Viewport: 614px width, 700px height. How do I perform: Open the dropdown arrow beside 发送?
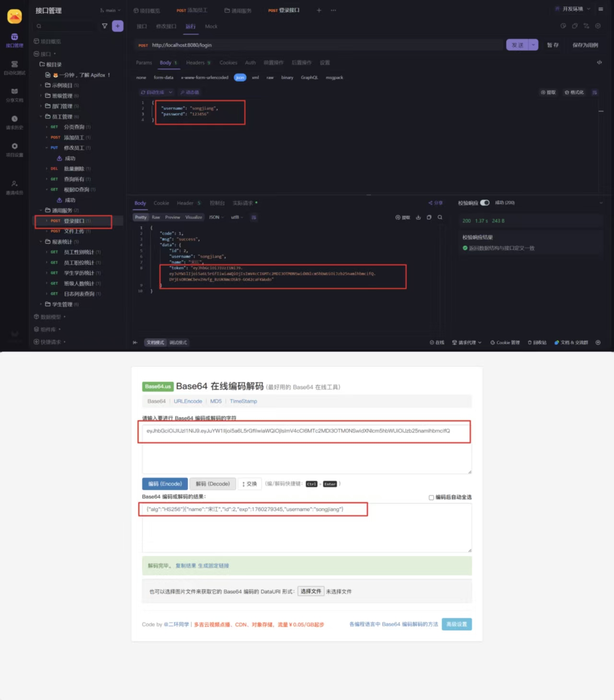tap(533, 45)
